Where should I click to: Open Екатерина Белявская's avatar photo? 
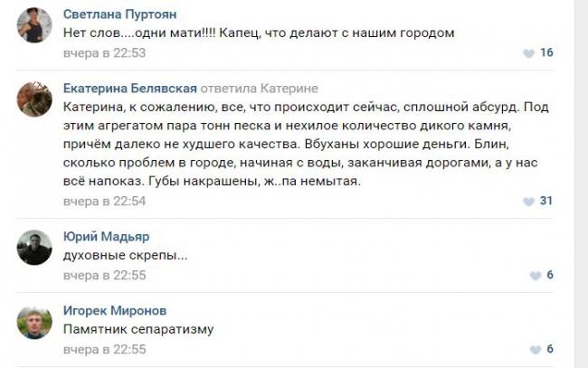34,99
